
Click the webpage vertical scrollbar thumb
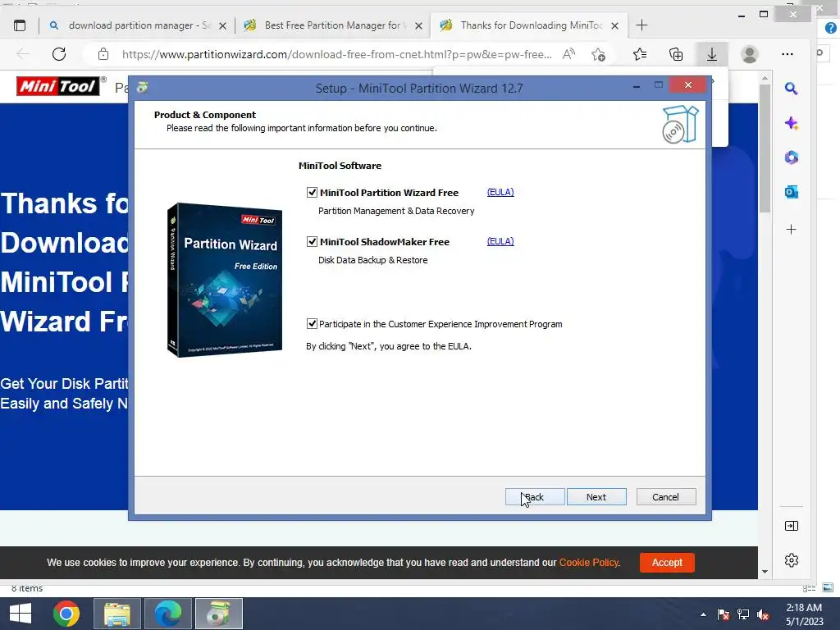coord(765,148)
